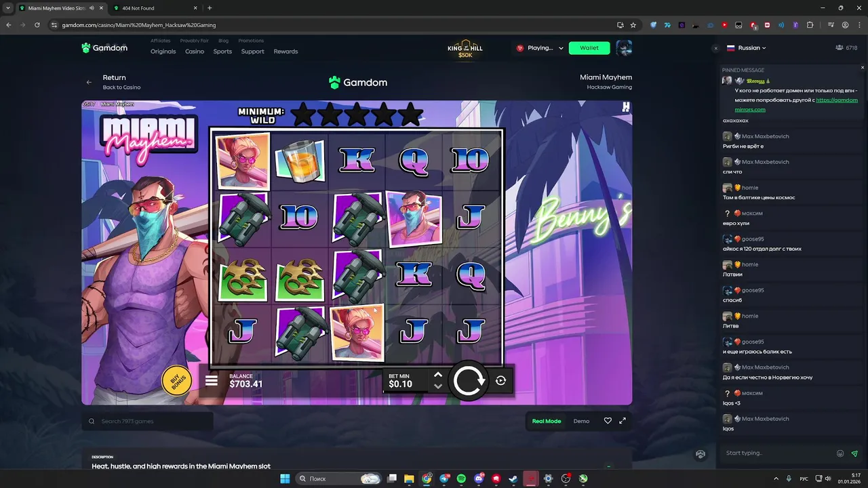This screenshot has width=868, height=488.
Task: Open the Blog link
Action: (x=224, y=41)
